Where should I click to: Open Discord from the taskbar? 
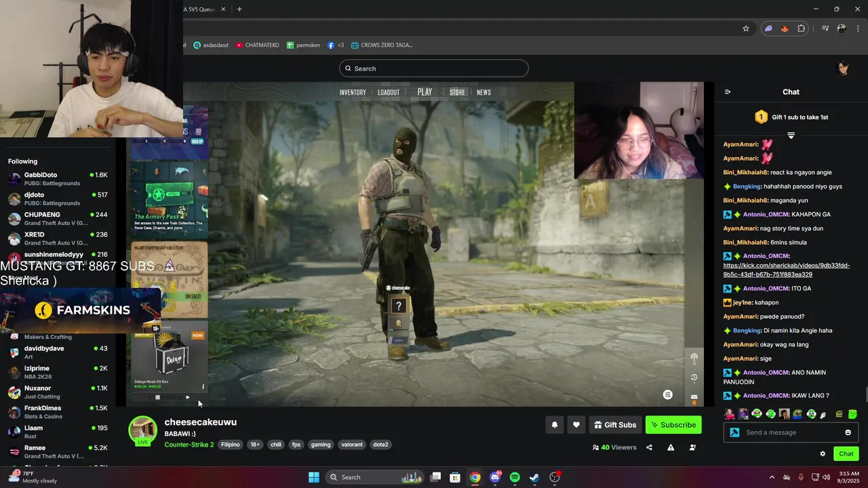[495, 477]
